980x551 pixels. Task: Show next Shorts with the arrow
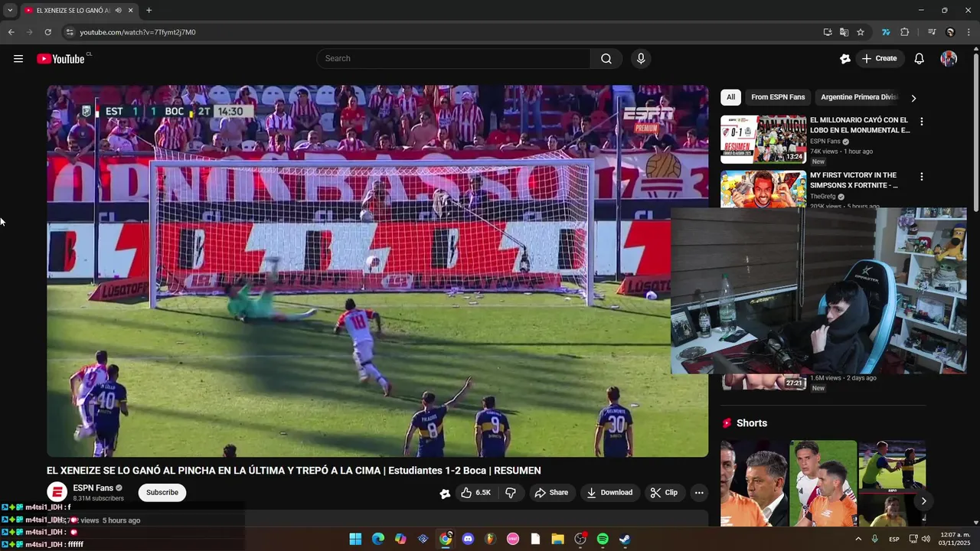pos(923,501)
